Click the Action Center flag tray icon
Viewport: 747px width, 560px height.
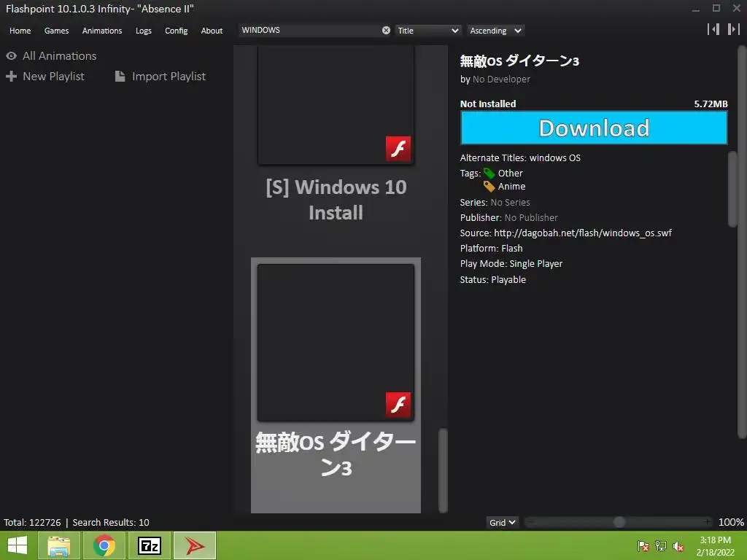(643, 545)
